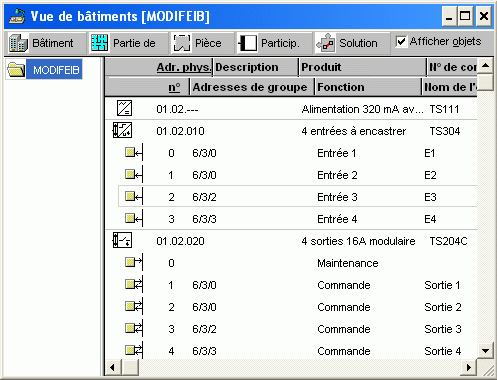Image resolution: width=497 pixels, height=380 pixels.
Task: Click the Adresses de groupe column header
Action: (252, 87)
